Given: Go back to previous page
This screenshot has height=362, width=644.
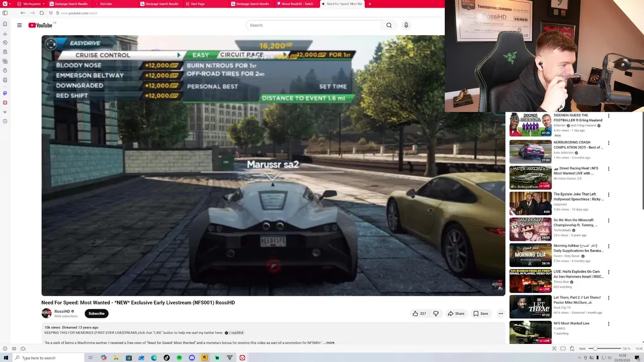Looking at the screenshot, I should coord(23,13).
